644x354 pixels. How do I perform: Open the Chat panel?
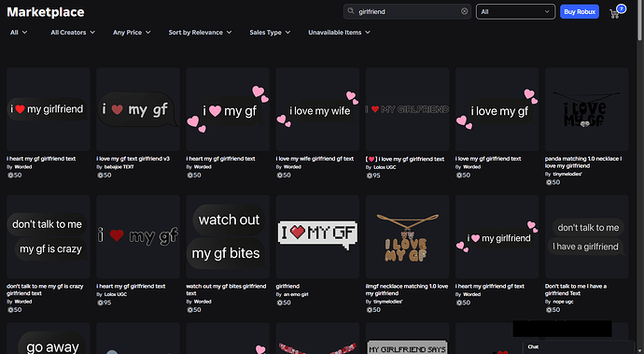click(x=579, y=347)
